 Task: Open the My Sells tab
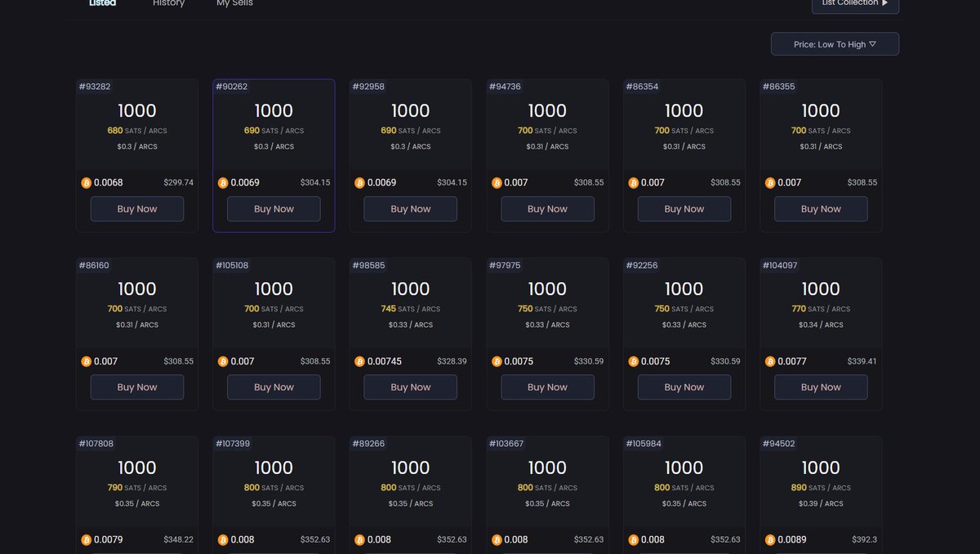point(234,3)
